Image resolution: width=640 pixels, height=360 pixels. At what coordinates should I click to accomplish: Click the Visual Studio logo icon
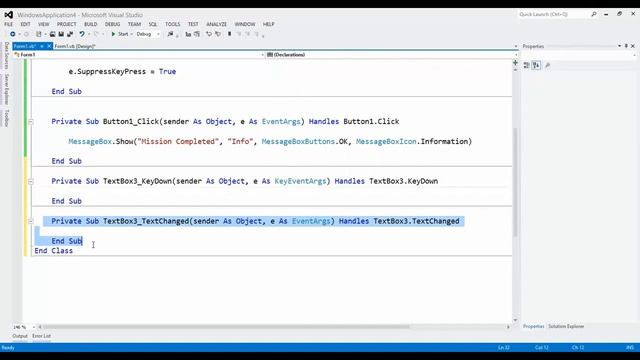(x=9, y=15)
